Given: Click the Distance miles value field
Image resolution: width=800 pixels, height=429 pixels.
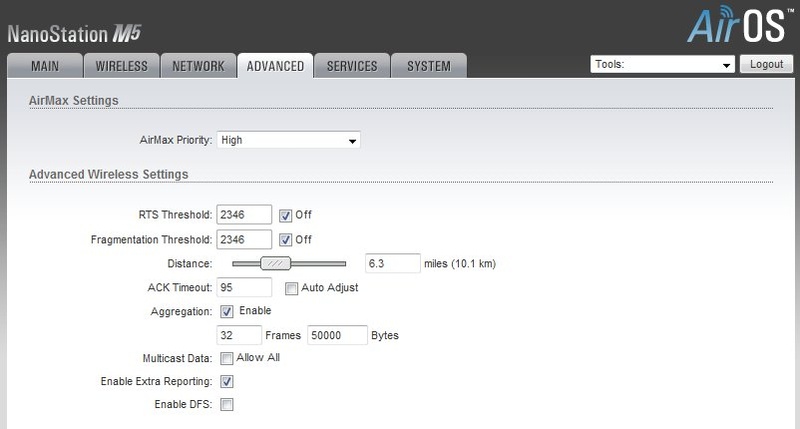Looking at the screenshot, I should point(393,263).
